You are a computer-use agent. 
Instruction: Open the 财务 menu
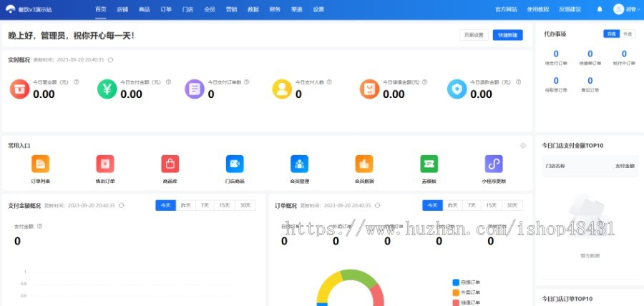pos(275,9)
